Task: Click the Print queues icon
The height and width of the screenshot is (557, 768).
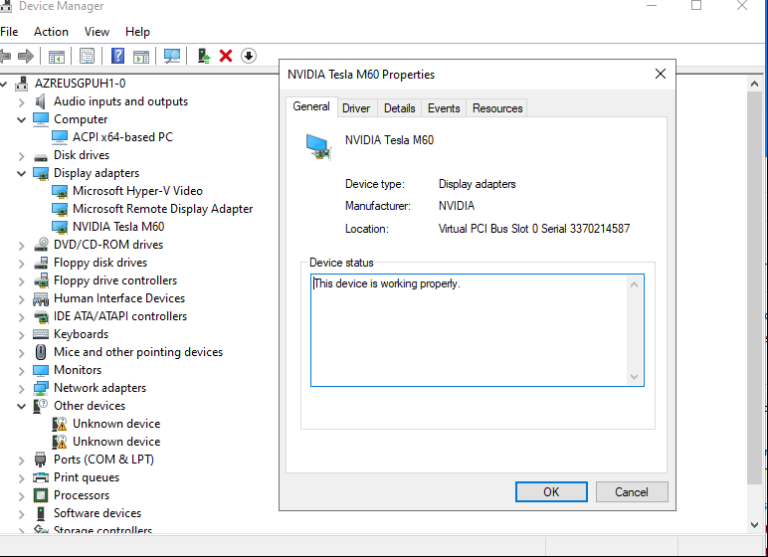Action: (x=41, y=478)
